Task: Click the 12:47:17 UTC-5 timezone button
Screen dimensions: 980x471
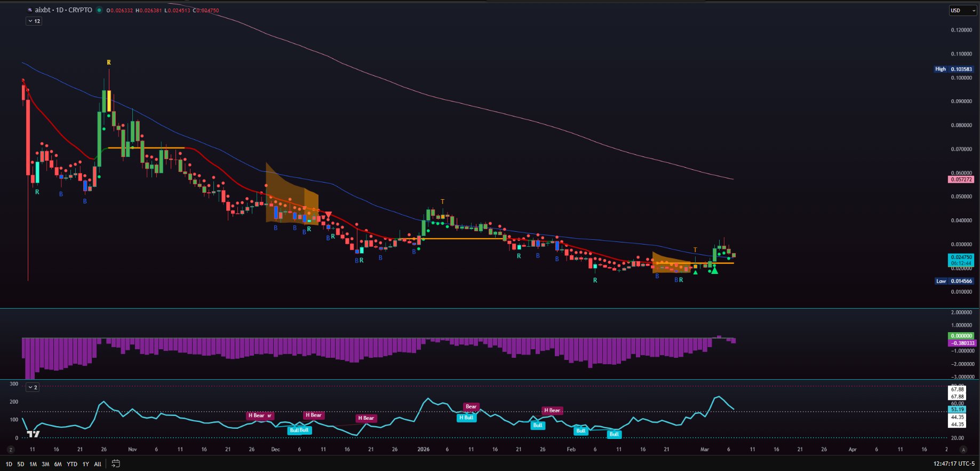Action: (x=953, y=464)
